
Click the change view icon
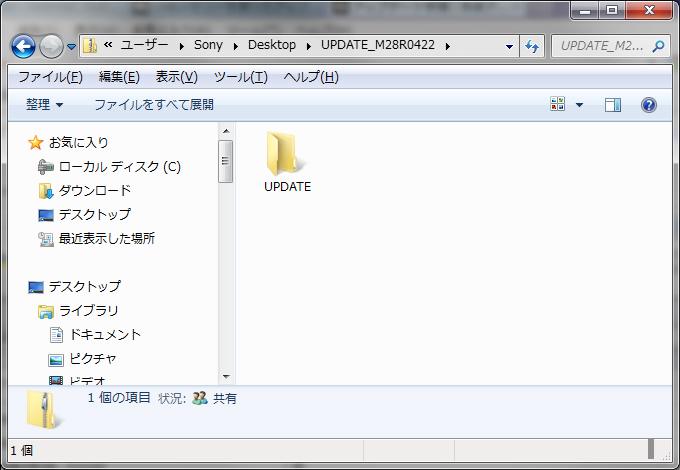pos(558,105)
